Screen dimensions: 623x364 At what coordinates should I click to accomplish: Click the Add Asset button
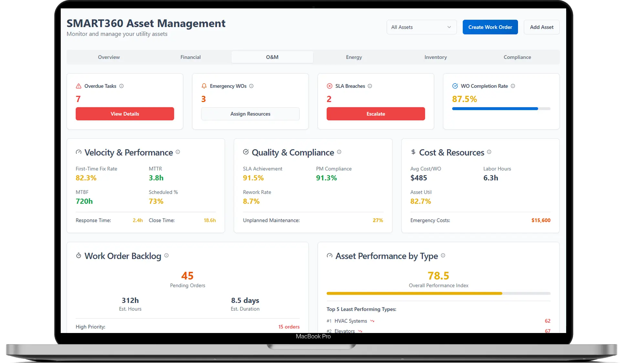point(541,27)
